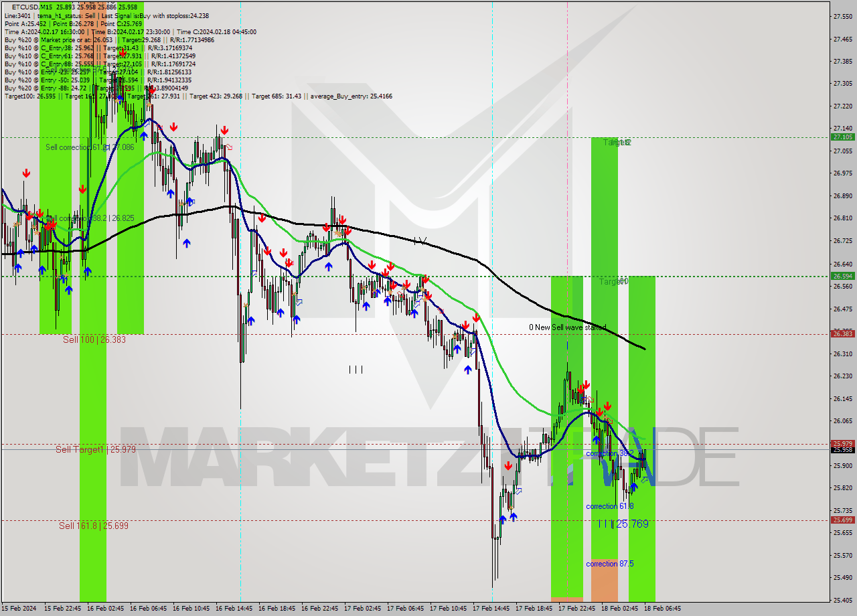The width and height of the screenshot is (857, 616).
Task: Click the red 26.383 price axis marker
Action: (x=842, y=333)
